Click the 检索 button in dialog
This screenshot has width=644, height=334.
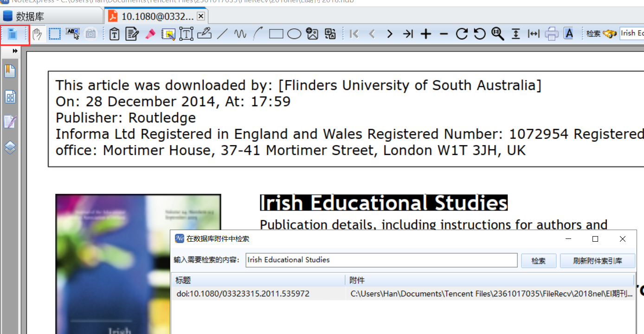coord(538,261)
